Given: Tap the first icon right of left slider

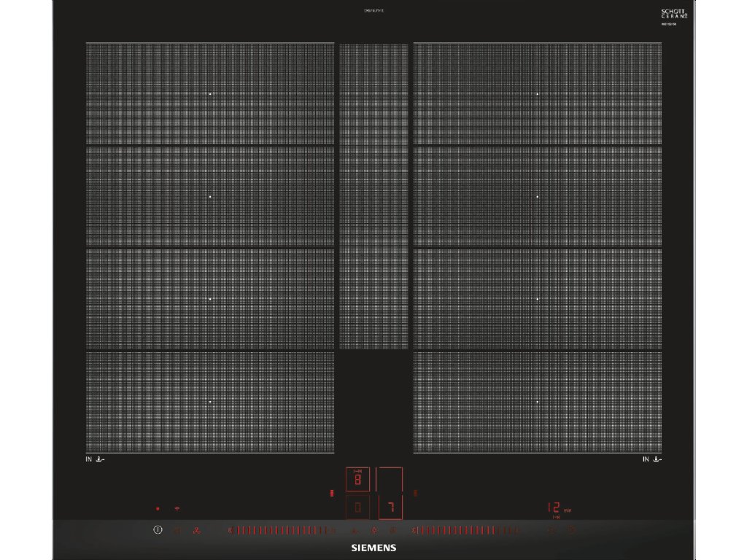Looking at the screenshot, I should [x=355, y=531].
